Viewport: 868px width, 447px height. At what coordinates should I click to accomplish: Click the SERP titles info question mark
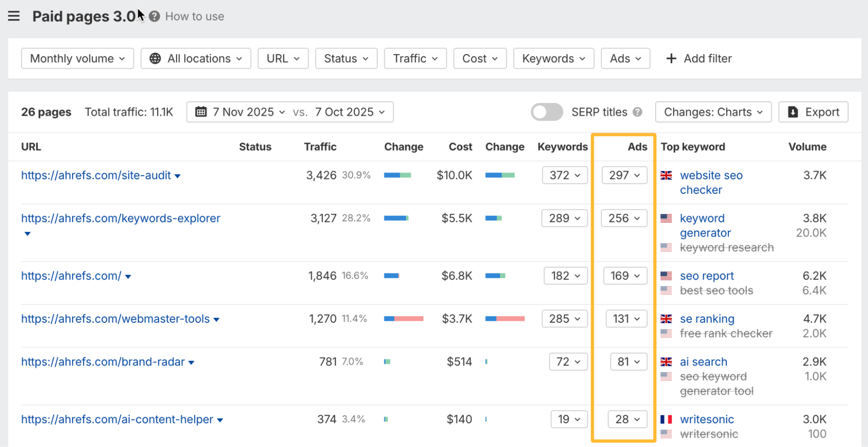point(637,112)
